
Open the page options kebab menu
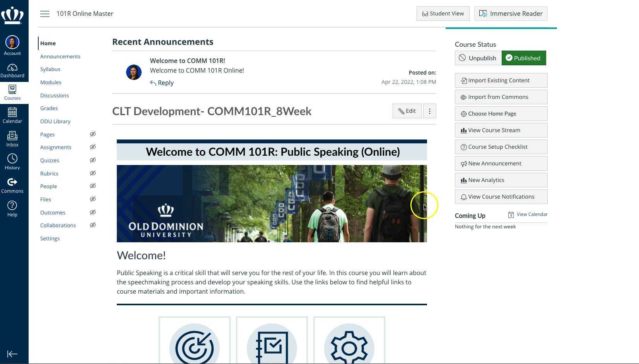430,111
